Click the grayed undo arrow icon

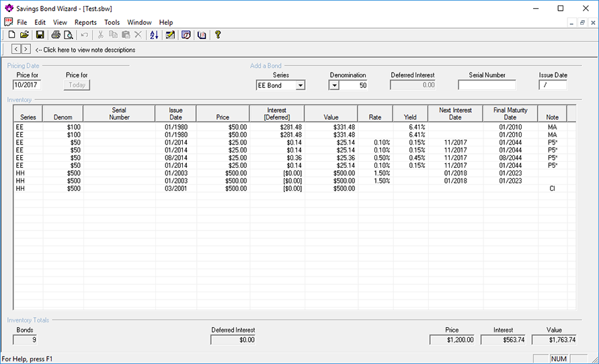tap(85, 35)
